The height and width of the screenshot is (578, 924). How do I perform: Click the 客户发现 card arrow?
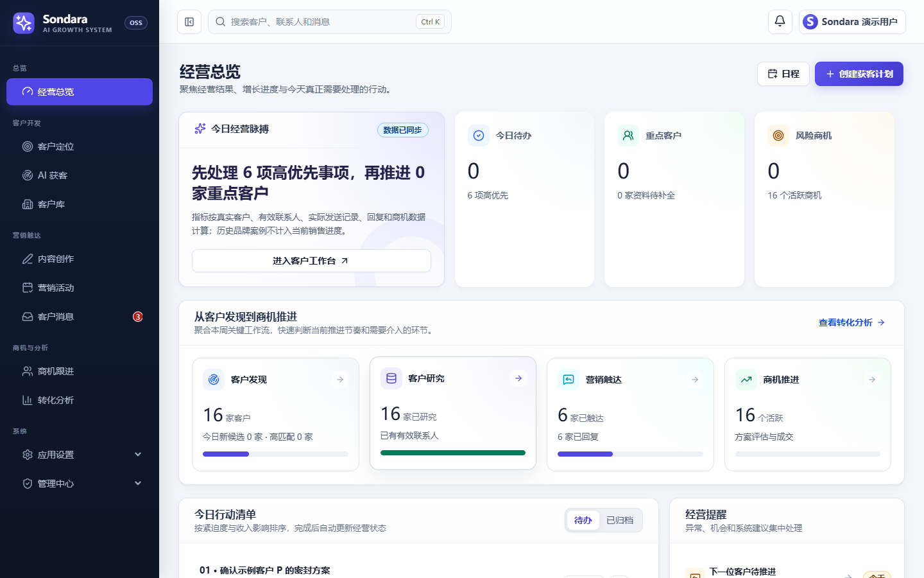click(x=340, y=380)
